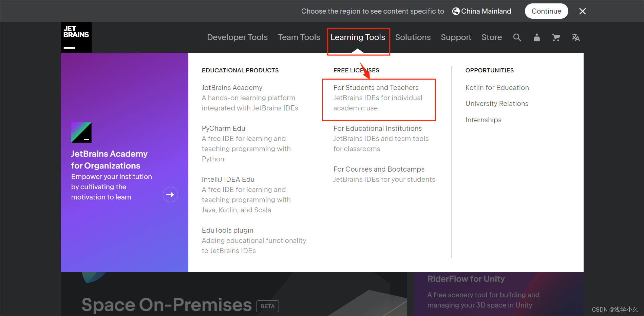Dismiss the region banner with X
The height and width of the screenshot is (316, 644).
[582, 11]
